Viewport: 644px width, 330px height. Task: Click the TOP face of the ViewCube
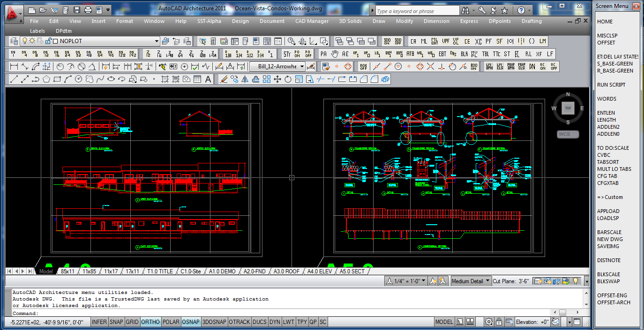click(x=568, y=108)
